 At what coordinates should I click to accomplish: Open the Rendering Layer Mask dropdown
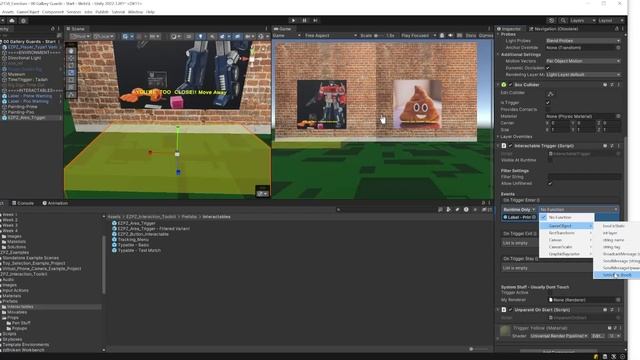click(x=583, y=75)
